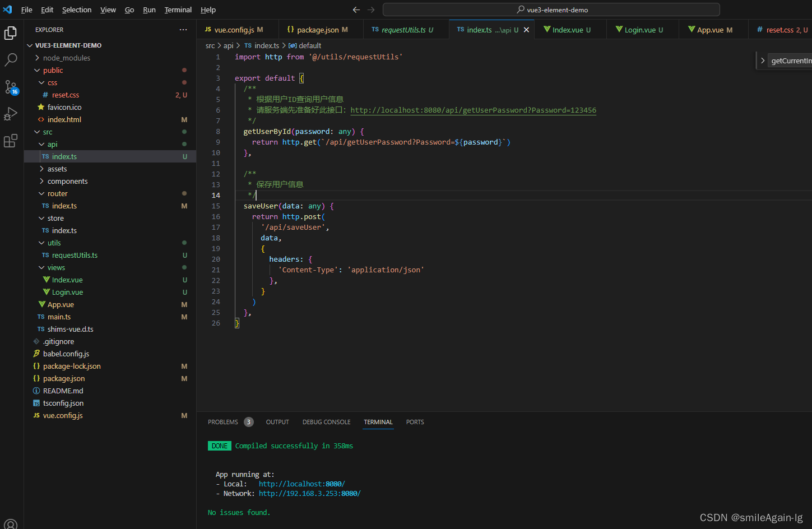
Task: Click the favicon.ico star icon
Action: (41, 107)
